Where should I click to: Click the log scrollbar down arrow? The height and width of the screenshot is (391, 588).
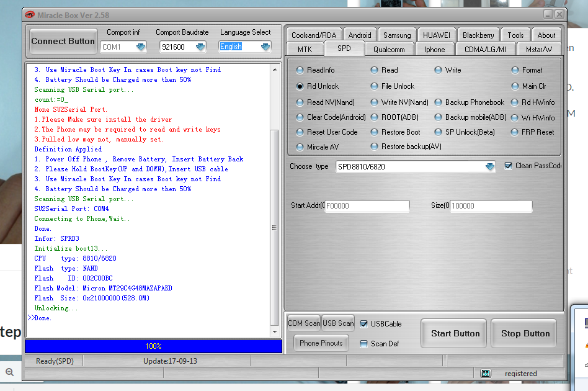coord(275,331)
